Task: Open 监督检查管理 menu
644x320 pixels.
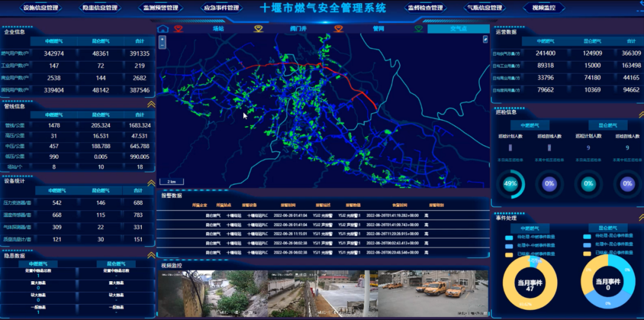Action: tap(425, 8)
